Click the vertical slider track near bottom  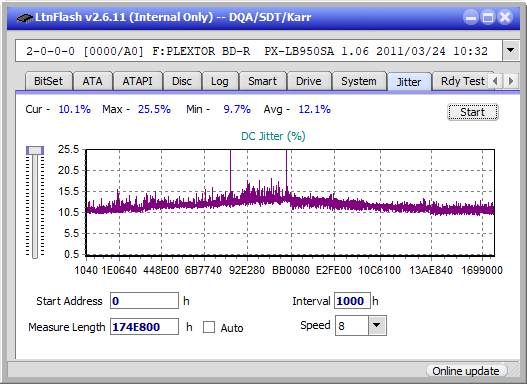pos(35,249)
